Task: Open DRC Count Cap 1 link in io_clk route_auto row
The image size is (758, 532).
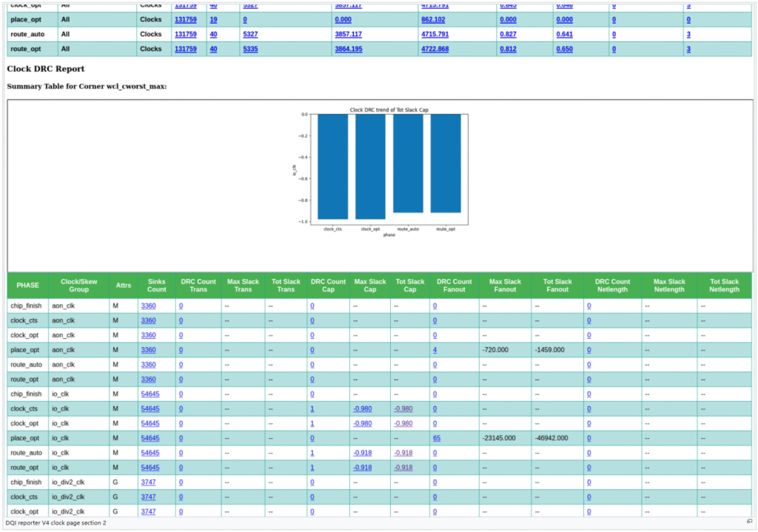Action: click(312, 453)
